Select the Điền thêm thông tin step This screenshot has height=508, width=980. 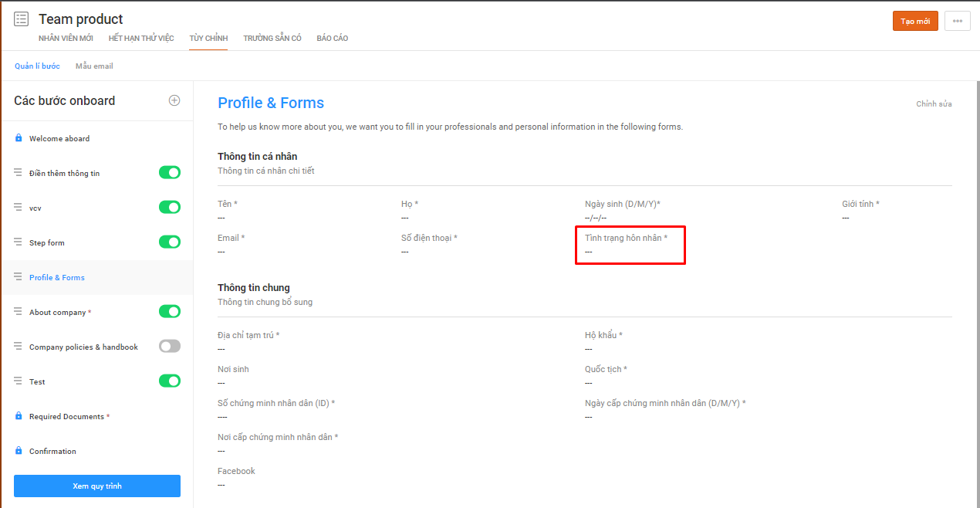(x=65, y=174)
